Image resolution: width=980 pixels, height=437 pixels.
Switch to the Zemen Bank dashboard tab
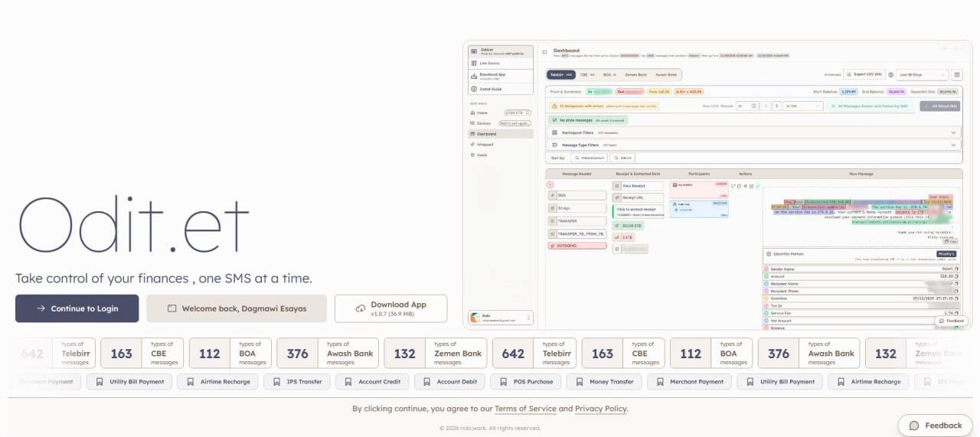[635, 75]
